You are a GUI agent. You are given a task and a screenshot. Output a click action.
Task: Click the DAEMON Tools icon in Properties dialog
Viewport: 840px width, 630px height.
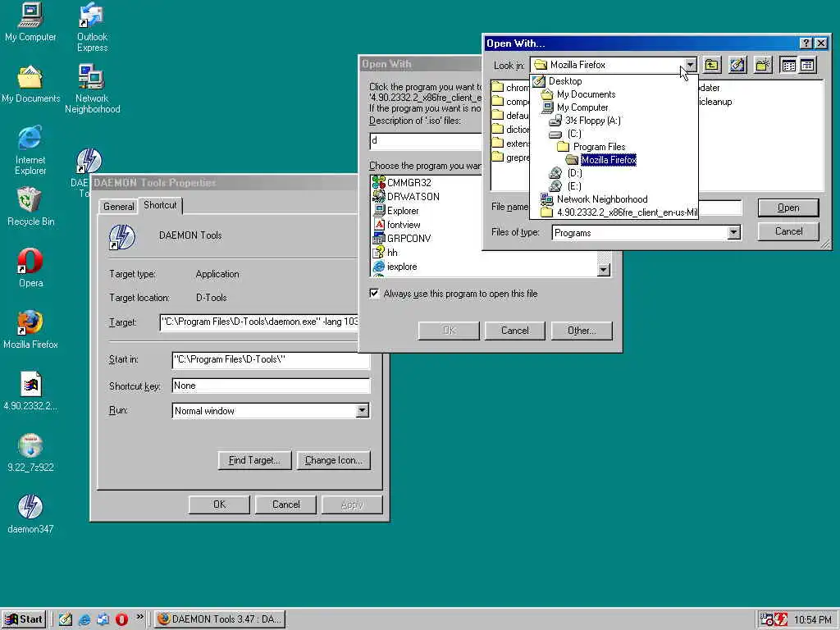tap(122, 237)
